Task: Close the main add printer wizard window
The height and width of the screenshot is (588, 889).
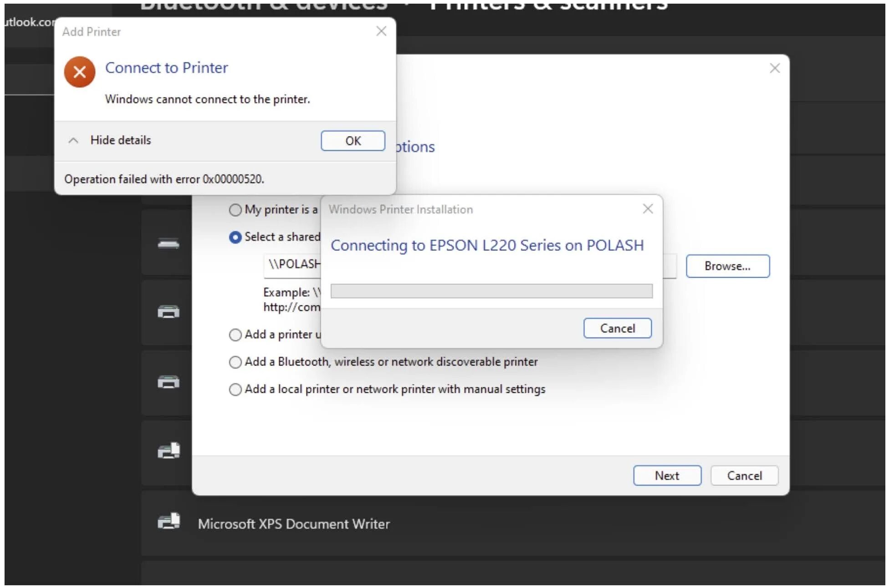Action: tap(774, 68)
